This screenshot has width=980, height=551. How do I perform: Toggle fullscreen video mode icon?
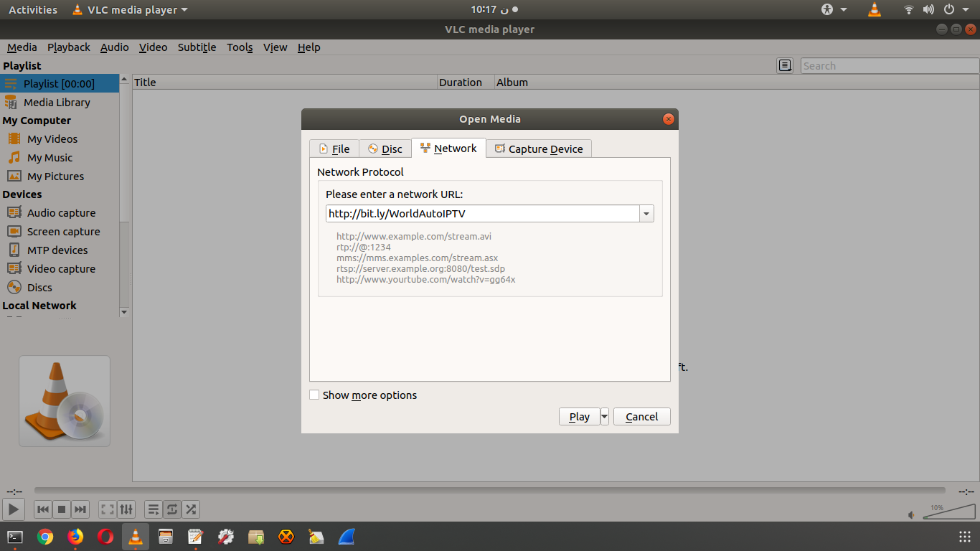pyautogui.click(x=108, y=509)
